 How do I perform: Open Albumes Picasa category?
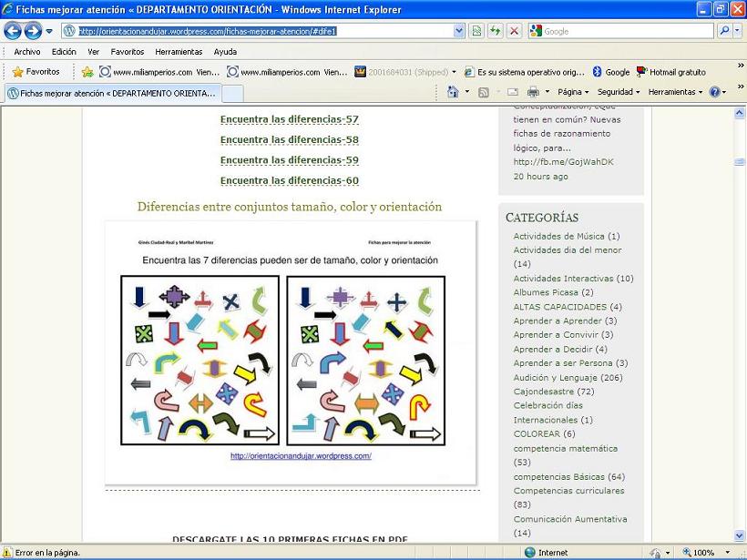tap(546, 292)
